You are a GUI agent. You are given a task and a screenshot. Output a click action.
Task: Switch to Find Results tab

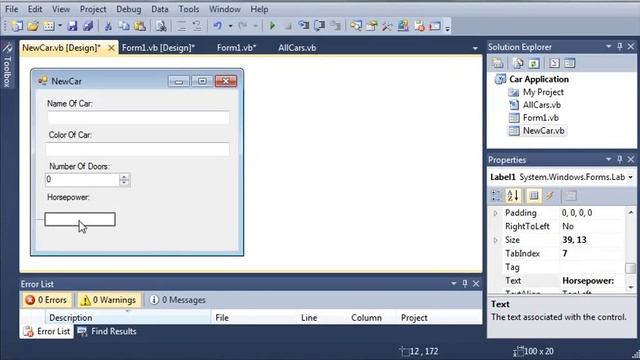(x=107, y=331)
